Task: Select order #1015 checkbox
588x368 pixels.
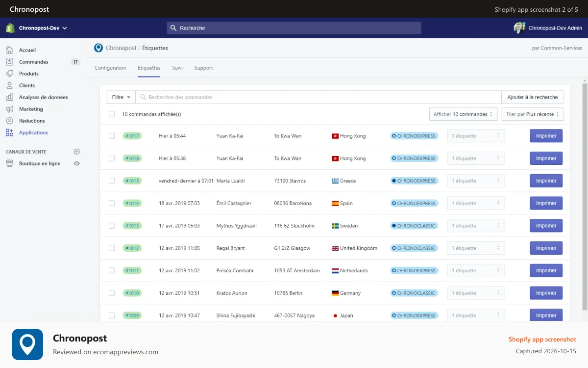Action: 112,181
